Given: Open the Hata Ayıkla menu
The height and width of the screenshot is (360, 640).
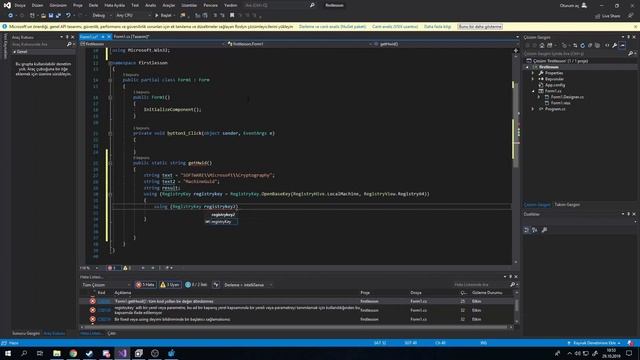Looking at the screenshot, I should [x=115, y=5].
